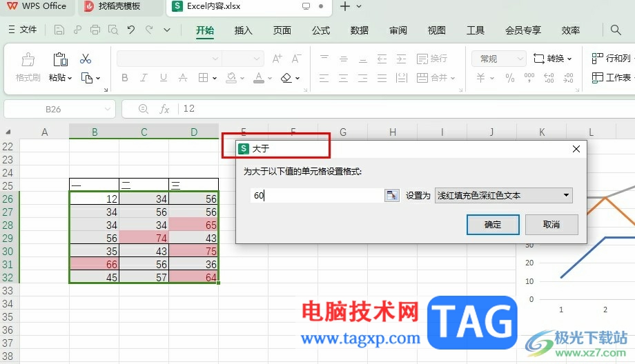The image size is (635, 364).
Task: Click the value input field containing 60
Action: coord(317,196)
